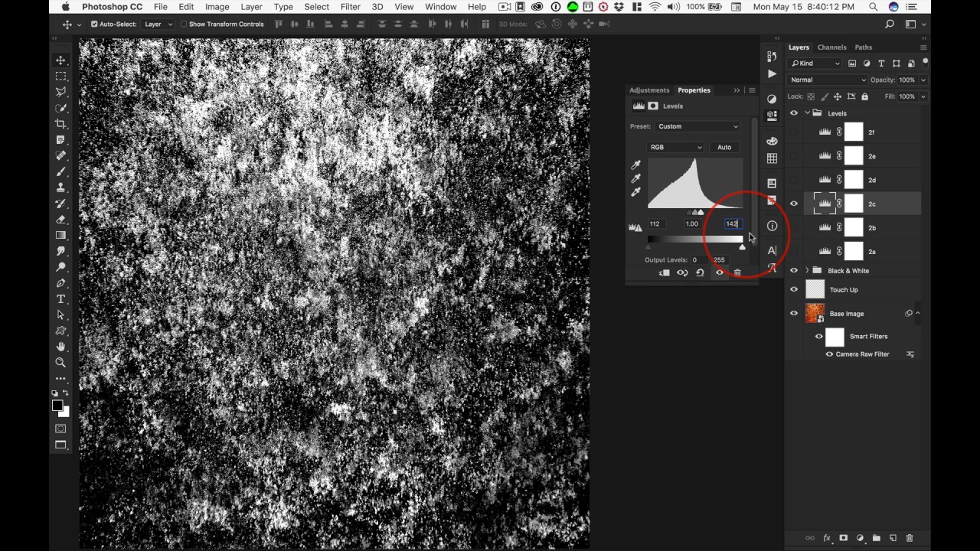The height and width of the screenshot is (551, 980).
Task: Click the clip to layer icon in Properties
Action: [664, 272]
